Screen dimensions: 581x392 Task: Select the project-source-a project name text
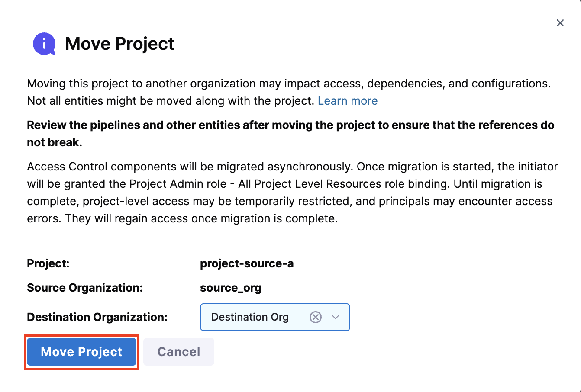tap(247, 263)
